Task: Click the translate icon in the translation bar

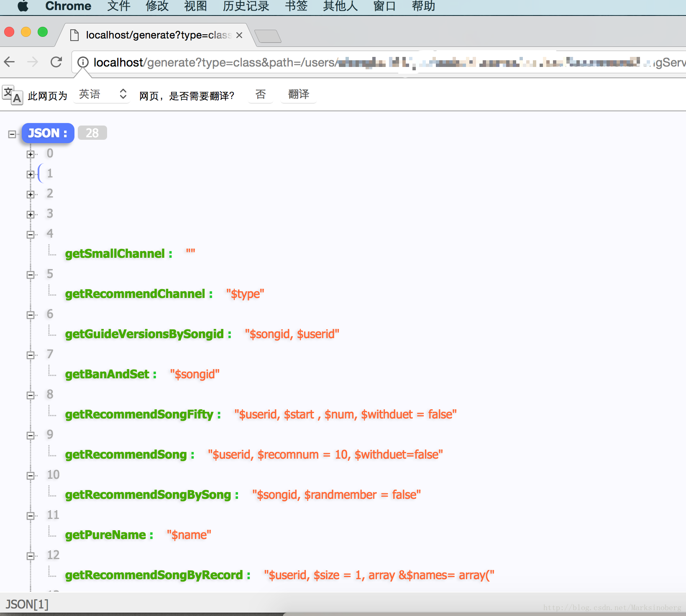Action: pyautogui.click(x=13, y=95)
